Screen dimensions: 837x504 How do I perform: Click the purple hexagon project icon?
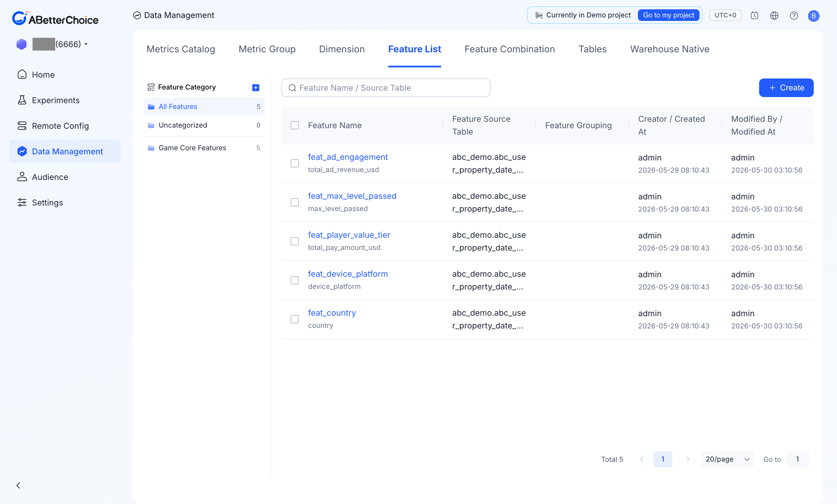pos(22,44)
